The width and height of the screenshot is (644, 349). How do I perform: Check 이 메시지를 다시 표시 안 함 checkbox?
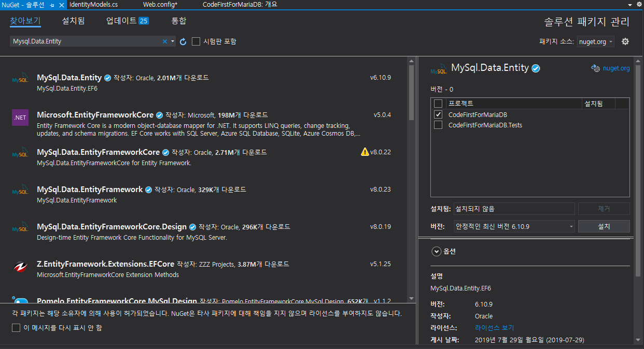click(x=16, y=328)
